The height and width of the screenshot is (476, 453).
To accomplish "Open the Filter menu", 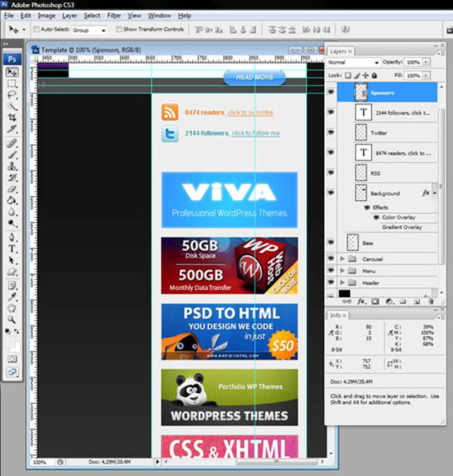I will pos(114,16).
